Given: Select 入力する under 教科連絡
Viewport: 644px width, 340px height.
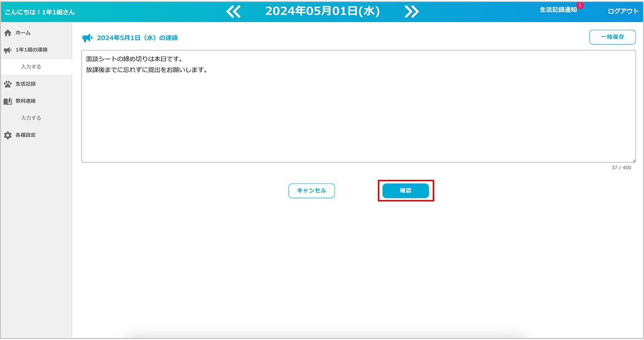Looking at the screenshot, I should pos(31,118).
